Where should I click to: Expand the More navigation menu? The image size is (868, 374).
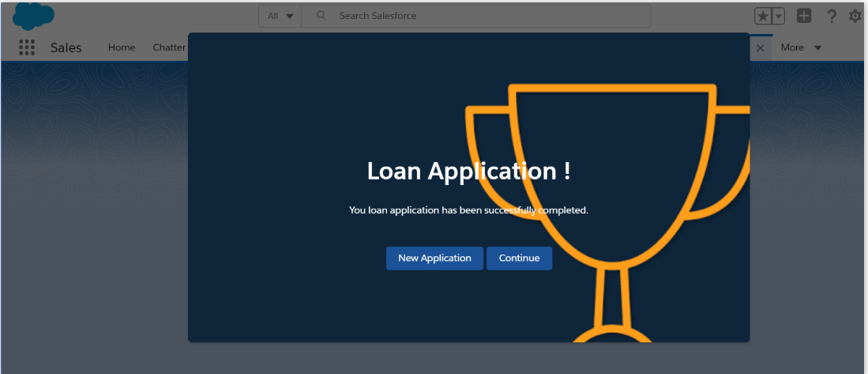[x=801, y=47]
